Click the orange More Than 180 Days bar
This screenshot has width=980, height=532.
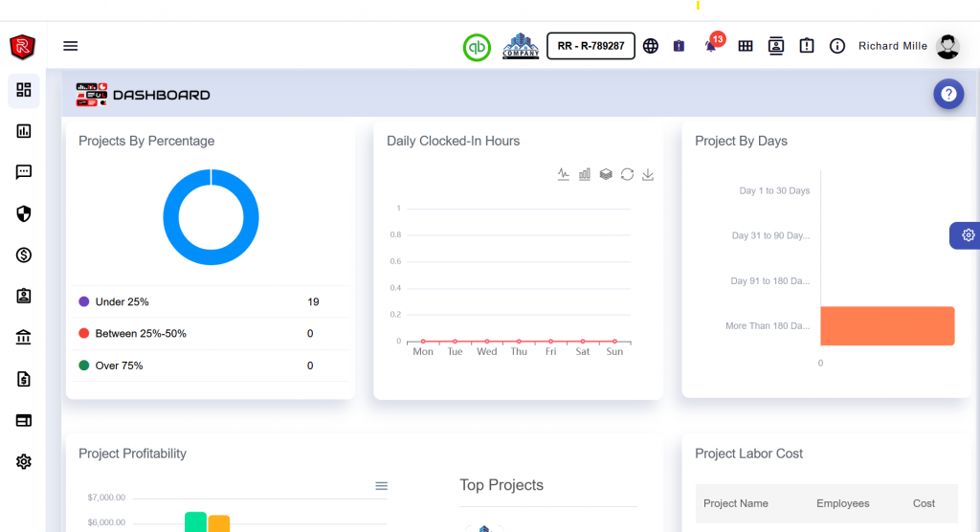(x=887, y=325)
